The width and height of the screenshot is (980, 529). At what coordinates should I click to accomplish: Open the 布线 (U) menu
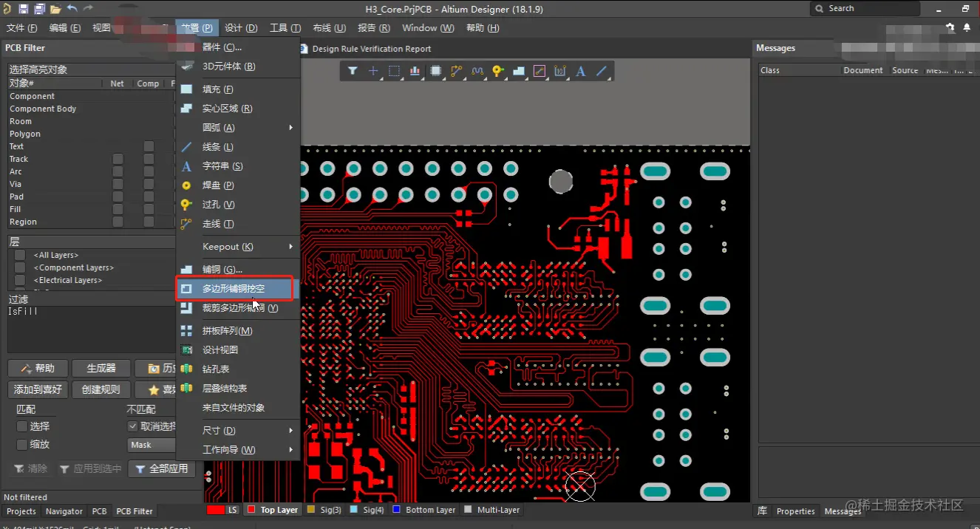(x=329, y=28)
